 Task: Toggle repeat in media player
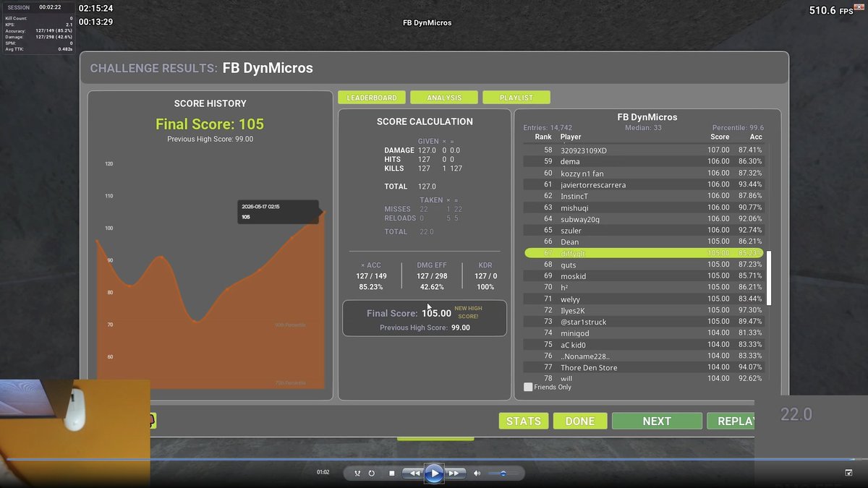(x=371, y=473)
